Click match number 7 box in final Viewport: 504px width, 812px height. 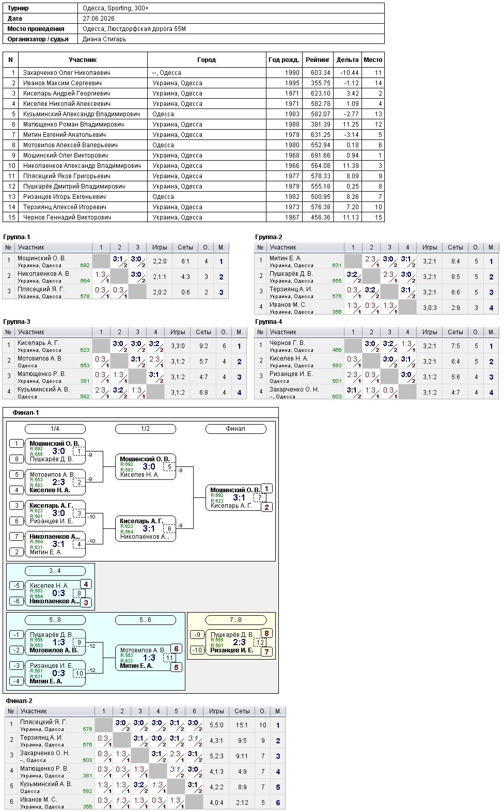260,498
